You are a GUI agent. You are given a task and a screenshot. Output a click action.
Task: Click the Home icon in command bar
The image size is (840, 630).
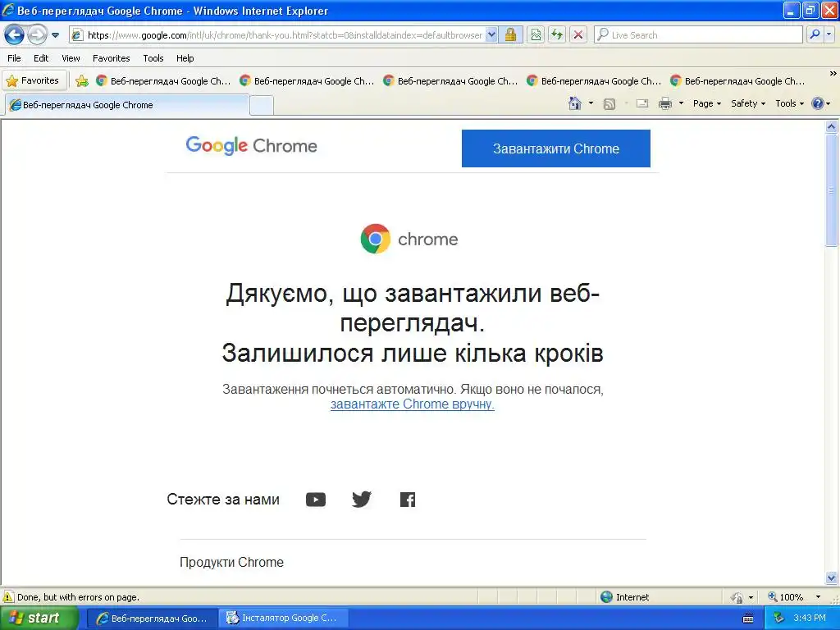click(575, 103)
